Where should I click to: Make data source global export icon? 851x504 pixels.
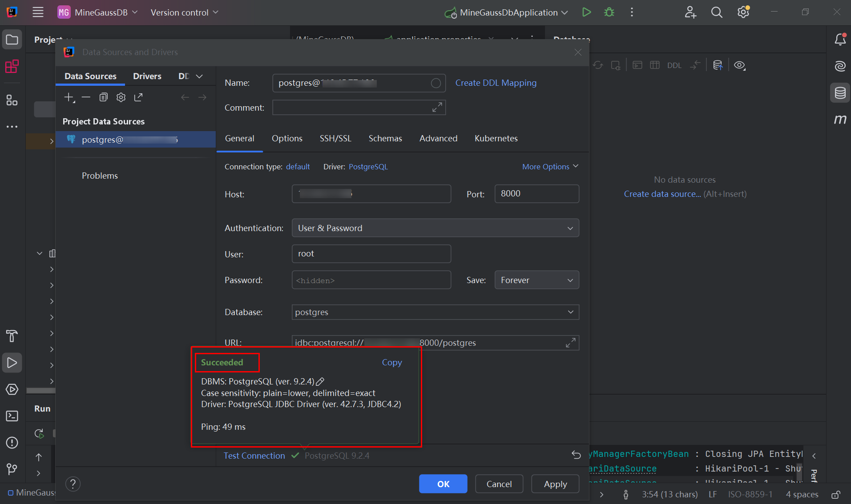[x=138, y=97]
